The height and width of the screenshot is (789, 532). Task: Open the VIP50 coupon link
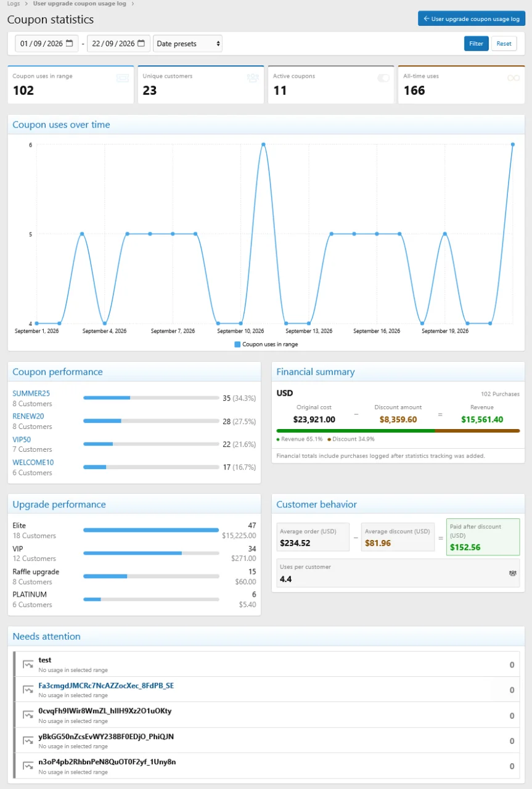22,439
